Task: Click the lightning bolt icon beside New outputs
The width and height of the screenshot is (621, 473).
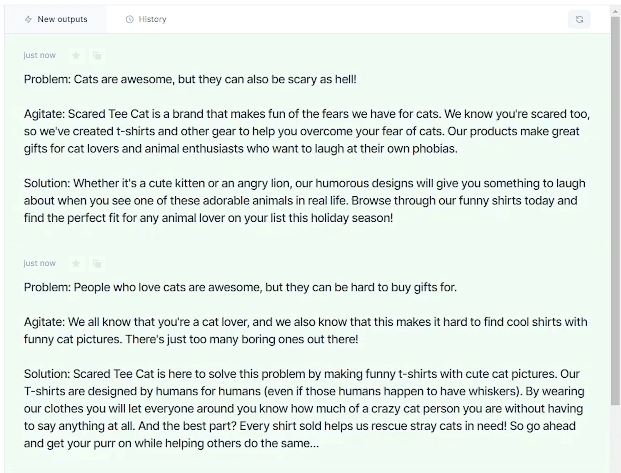Action: (28, 19)
